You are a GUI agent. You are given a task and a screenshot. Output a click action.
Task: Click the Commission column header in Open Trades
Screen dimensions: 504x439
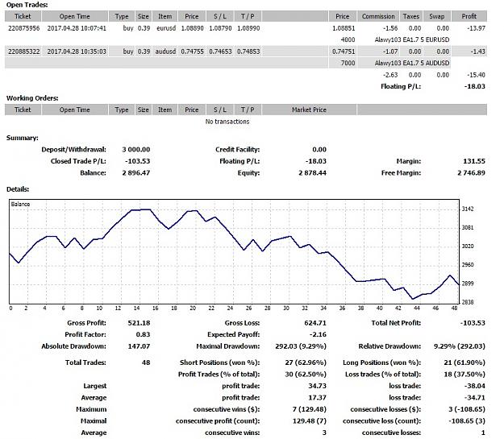coord(378,16)
